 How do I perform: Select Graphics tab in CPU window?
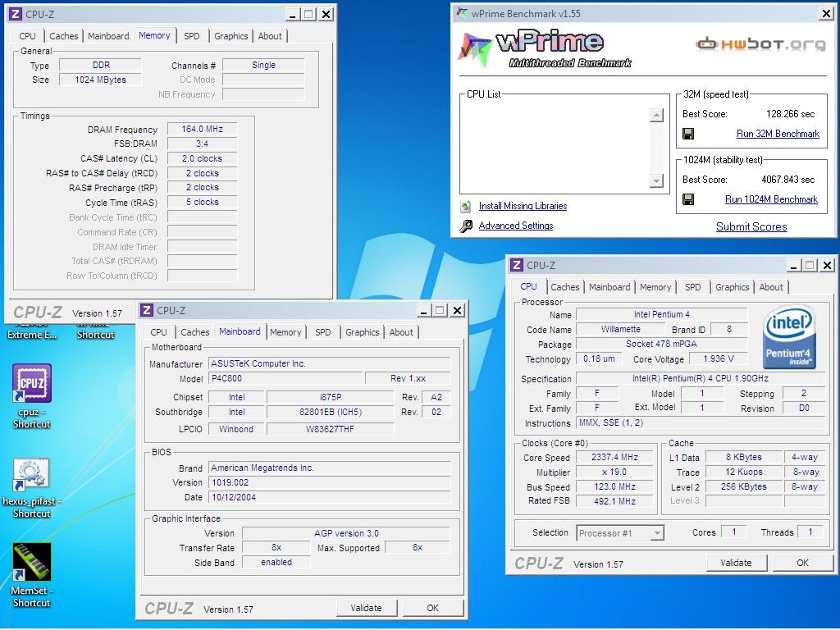[732, 287]
